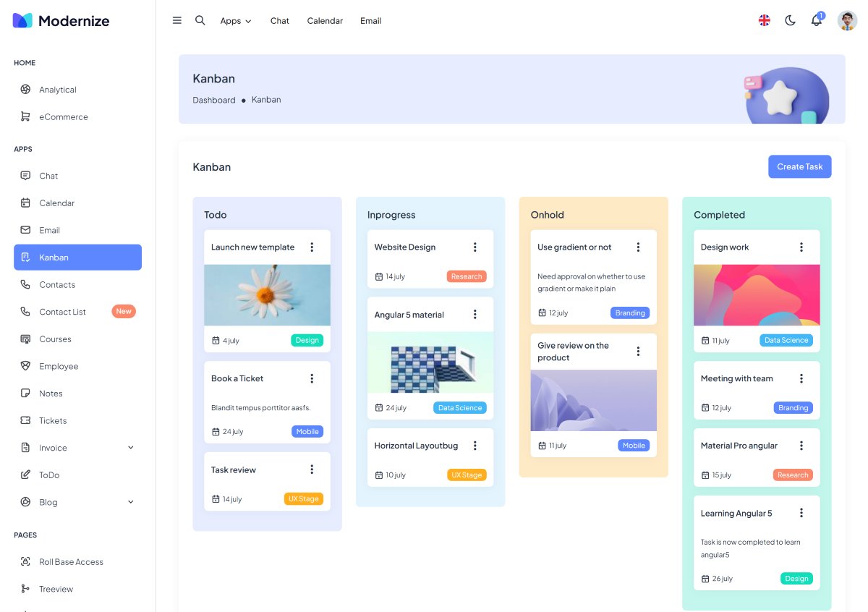
Task: Click the Create Task button
Action: [x=799, y=166]
